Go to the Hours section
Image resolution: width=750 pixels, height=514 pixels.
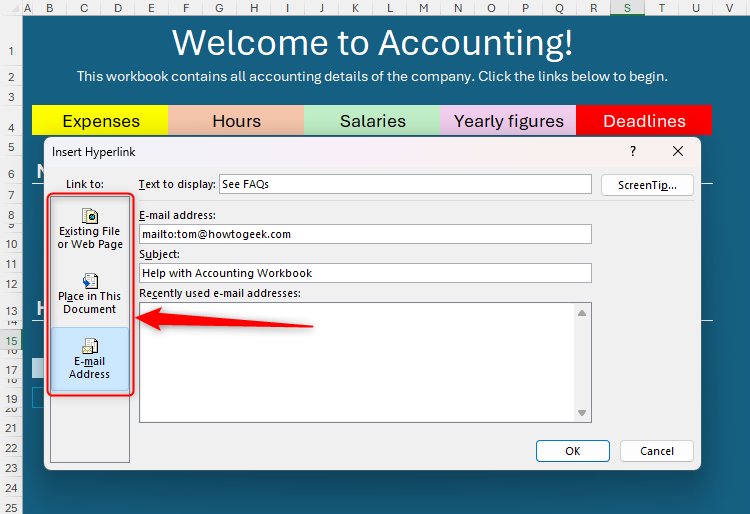point(236,121)
